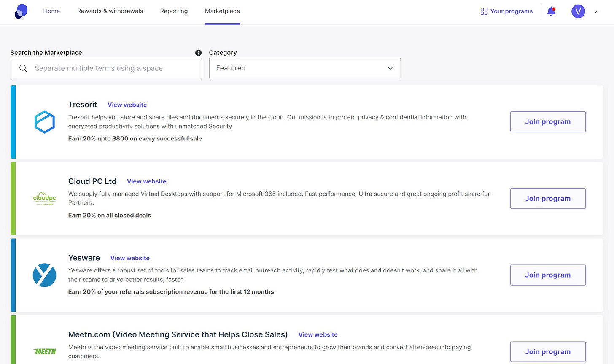Open the notifications bell
The height and width of the screenshot is (364, 614).
(551, 11)
